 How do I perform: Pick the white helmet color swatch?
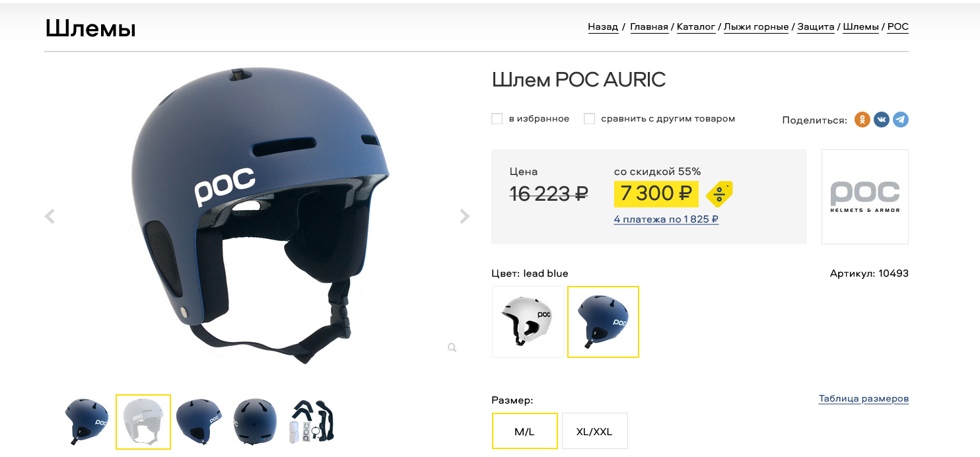528,322
